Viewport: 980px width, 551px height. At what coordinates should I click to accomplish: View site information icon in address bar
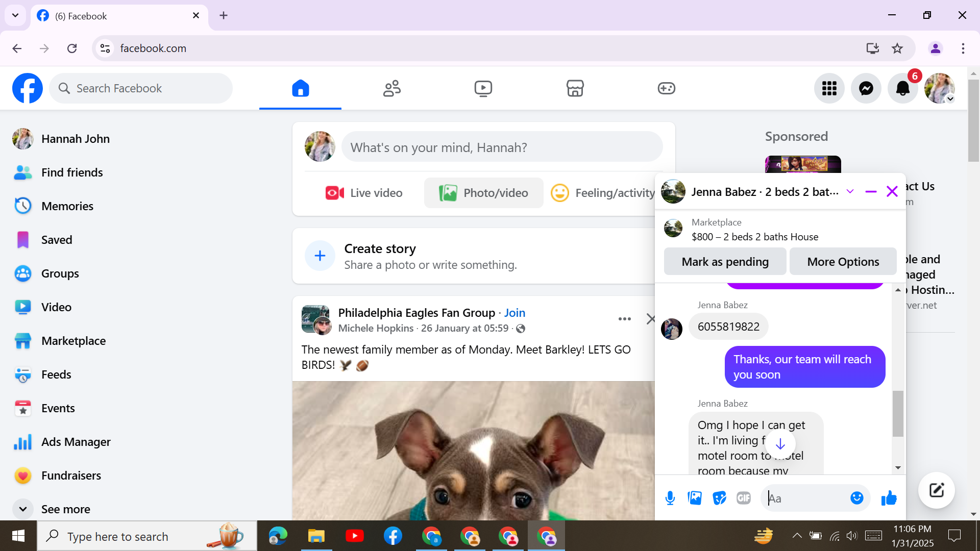coord(105,48)
